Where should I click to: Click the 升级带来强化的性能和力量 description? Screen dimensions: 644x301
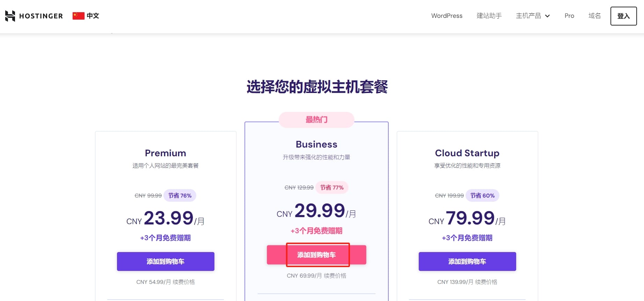pos(316,157)
